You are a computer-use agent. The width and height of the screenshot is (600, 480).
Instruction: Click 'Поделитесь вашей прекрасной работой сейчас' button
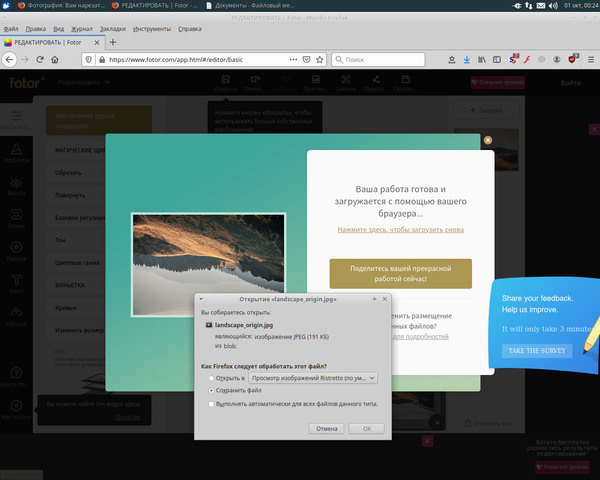pos(400,274)
